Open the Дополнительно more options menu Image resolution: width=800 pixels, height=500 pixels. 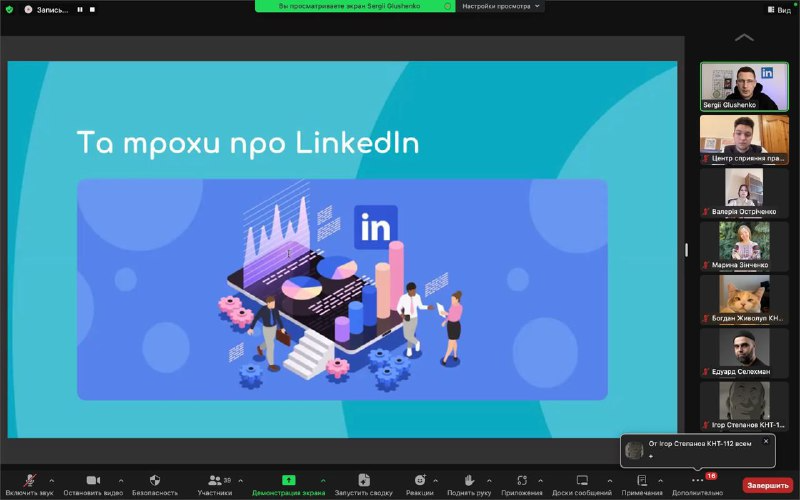click(x=697, y=481)
